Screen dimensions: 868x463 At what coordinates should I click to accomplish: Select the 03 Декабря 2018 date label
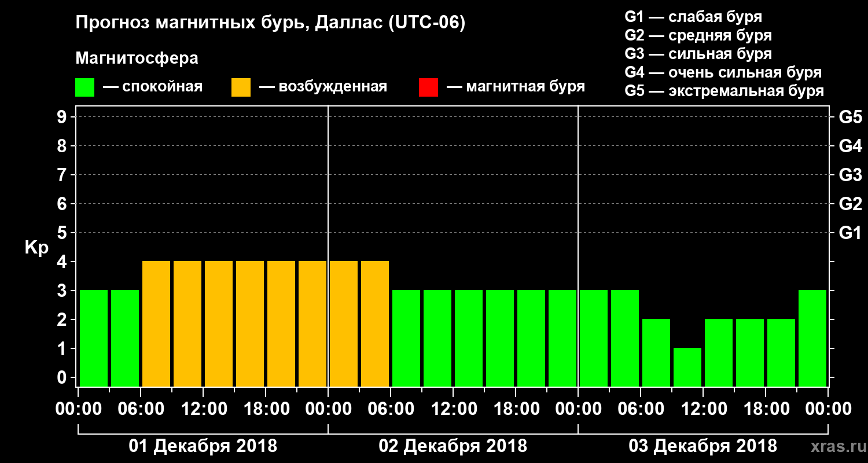click(703, 446)
